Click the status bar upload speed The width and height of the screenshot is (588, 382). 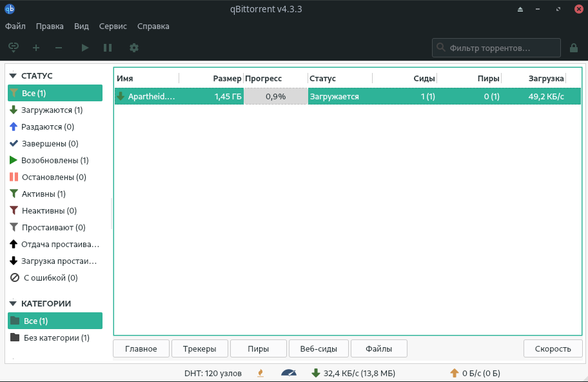point(475,373)
